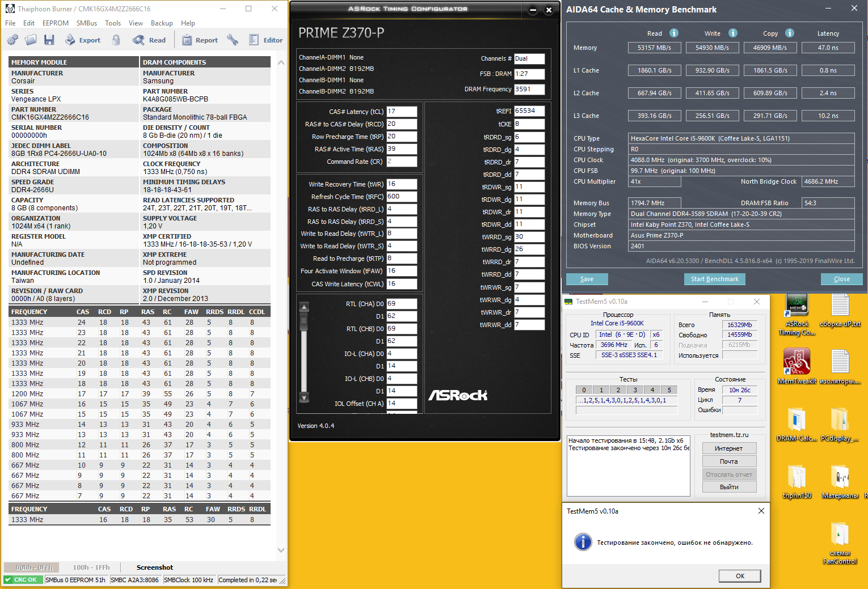Select the Screenshot tab in Thaiphoon Burner
868x589 pixels.
point(155,567)
